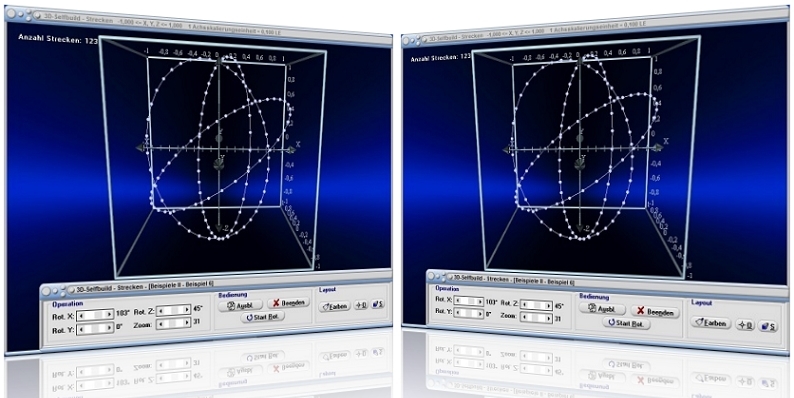794x398 pixels.
Task: Decrease Rot. Z with left arrow, left panel
Action: (x=160, y=311)
